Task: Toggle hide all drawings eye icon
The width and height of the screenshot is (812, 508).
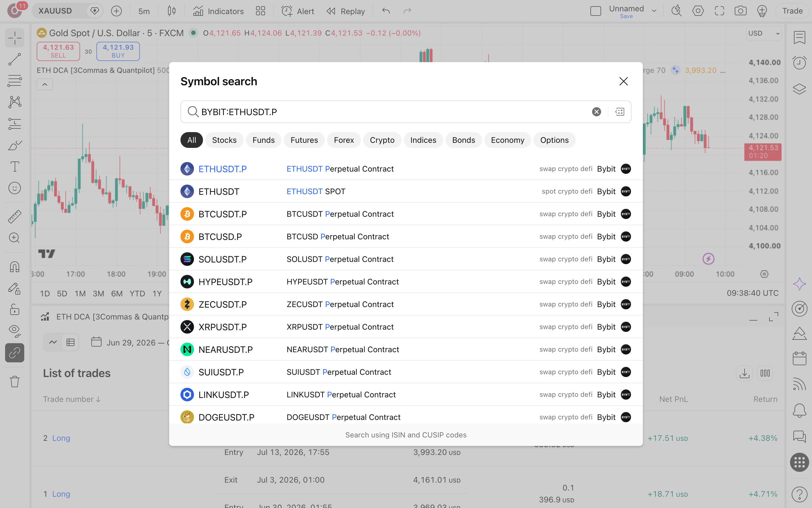Action: tap(15, 331)
